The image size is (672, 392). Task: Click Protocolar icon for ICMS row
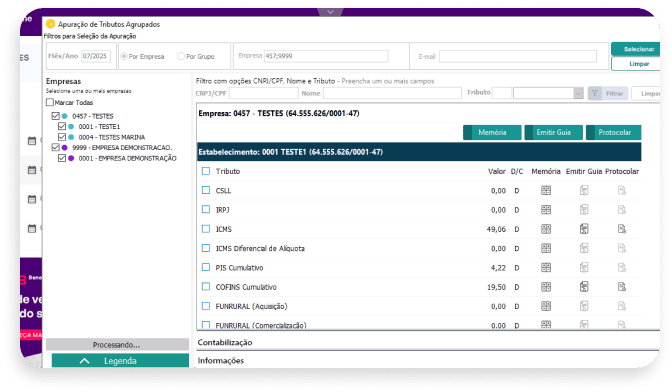click(x=622, y=229)
